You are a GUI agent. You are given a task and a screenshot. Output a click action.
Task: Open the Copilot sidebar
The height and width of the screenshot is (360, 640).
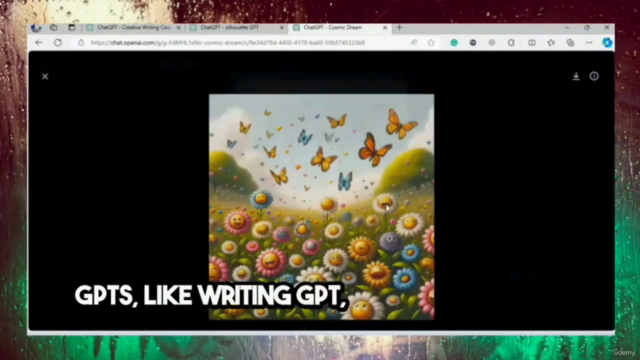pos(607,42)
